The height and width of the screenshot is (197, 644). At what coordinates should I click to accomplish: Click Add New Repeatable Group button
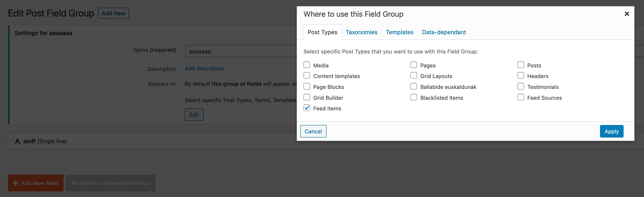tap(110, 183)
